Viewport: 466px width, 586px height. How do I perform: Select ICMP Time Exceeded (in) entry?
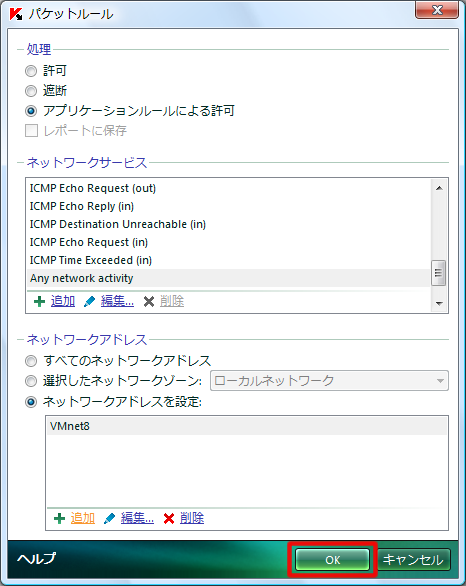pos(228,260)
